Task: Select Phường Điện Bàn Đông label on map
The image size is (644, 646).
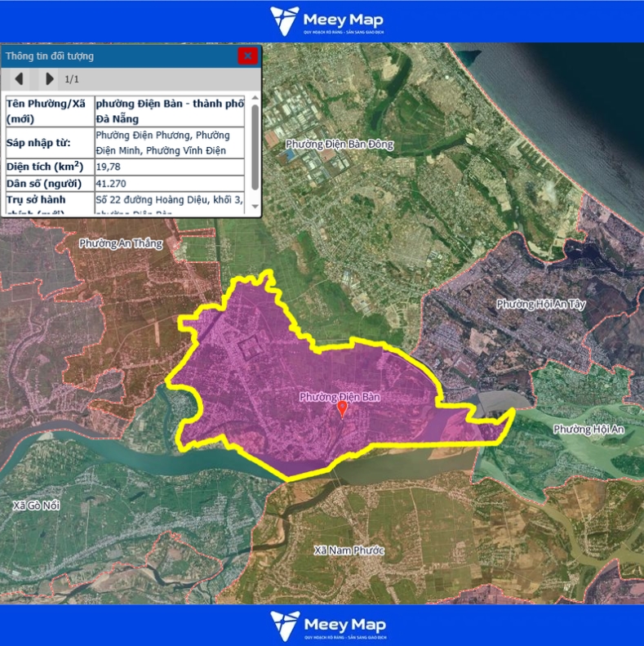Action: 339,145
